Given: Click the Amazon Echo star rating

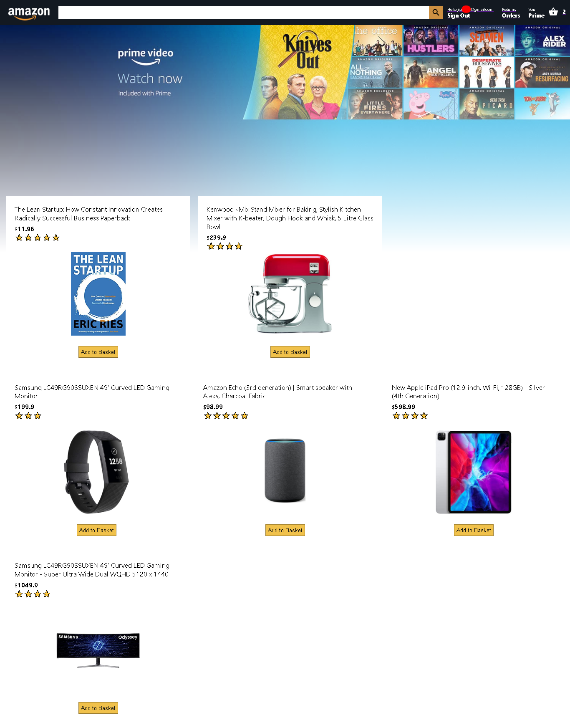Looking at the screenshot, I should click(226, 416).
